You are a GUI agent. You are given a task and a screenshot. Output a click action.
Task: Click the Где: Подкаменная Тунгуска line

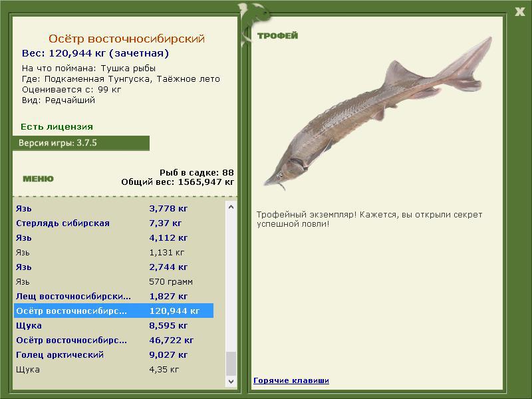pyautogui.click(x=121, y=79)
